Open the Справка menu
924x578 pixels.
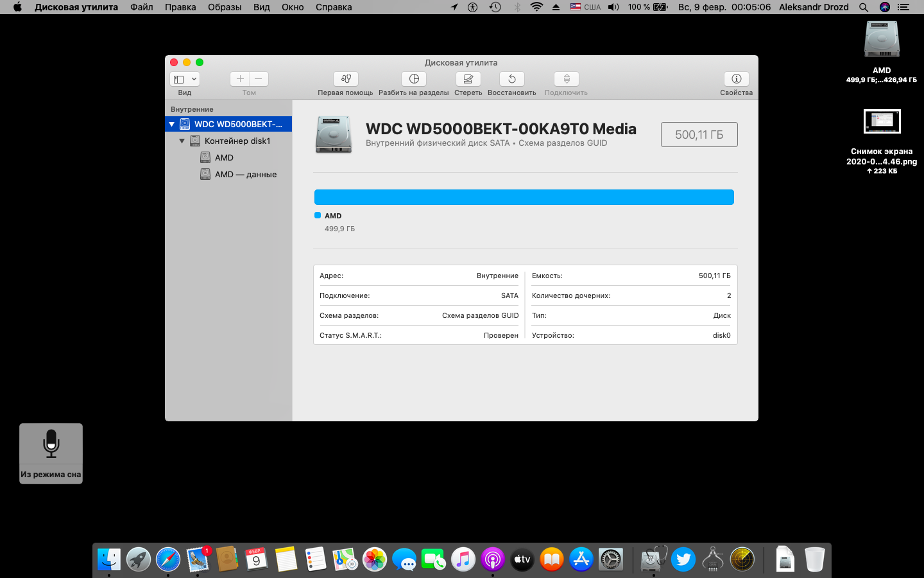tap(334, 7)
